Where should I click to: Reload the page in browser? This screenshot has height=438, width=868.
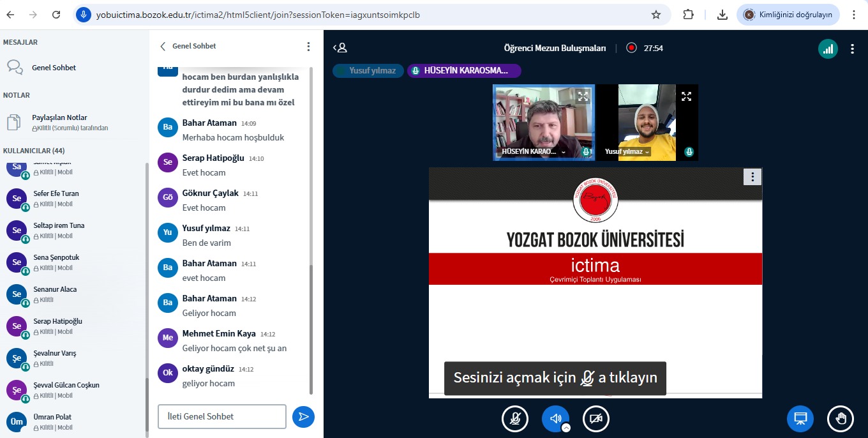click(56, 14)
